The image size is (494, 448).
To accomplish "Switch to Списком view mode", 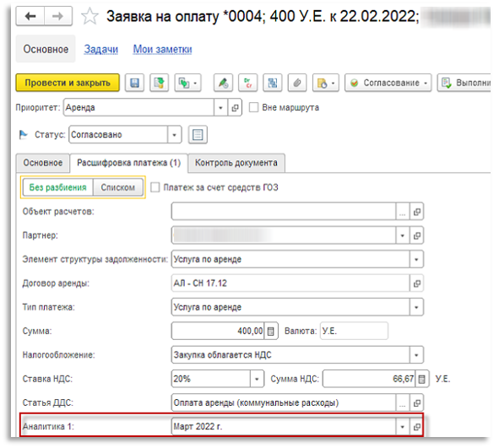I will [118, 187].
